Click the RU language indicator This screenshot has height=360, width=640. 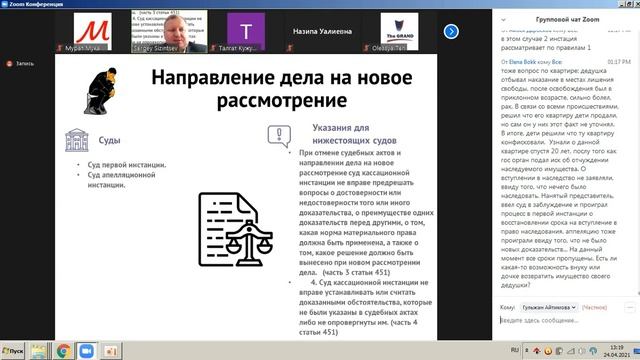(515, 350)
